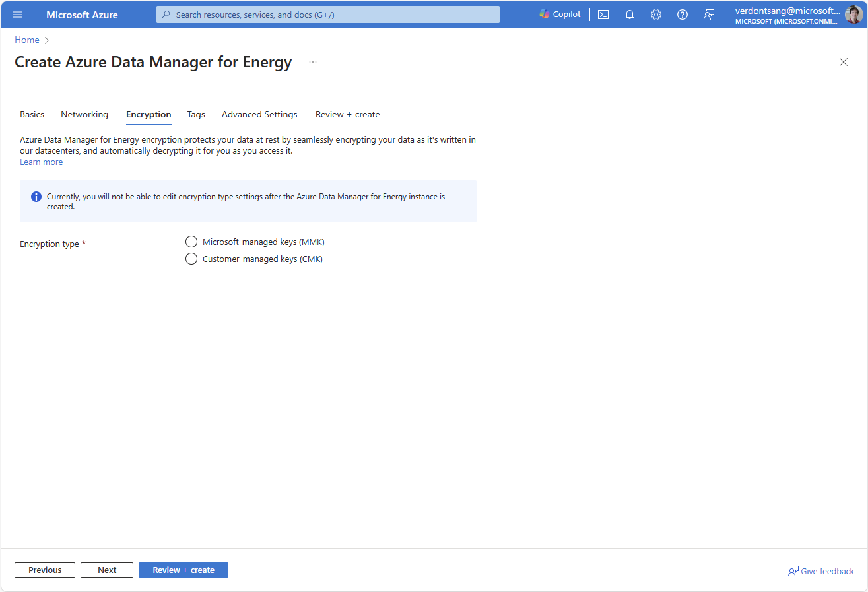View notifications bell
Screen dimensions: 868x592
(x=629, y=14)
